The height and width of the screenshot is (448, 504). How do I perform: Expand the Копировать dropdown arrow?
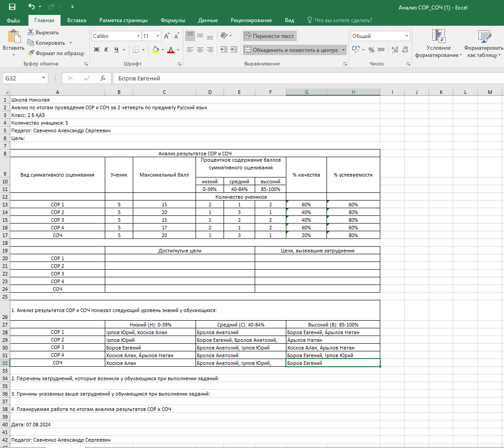point(71,43)
